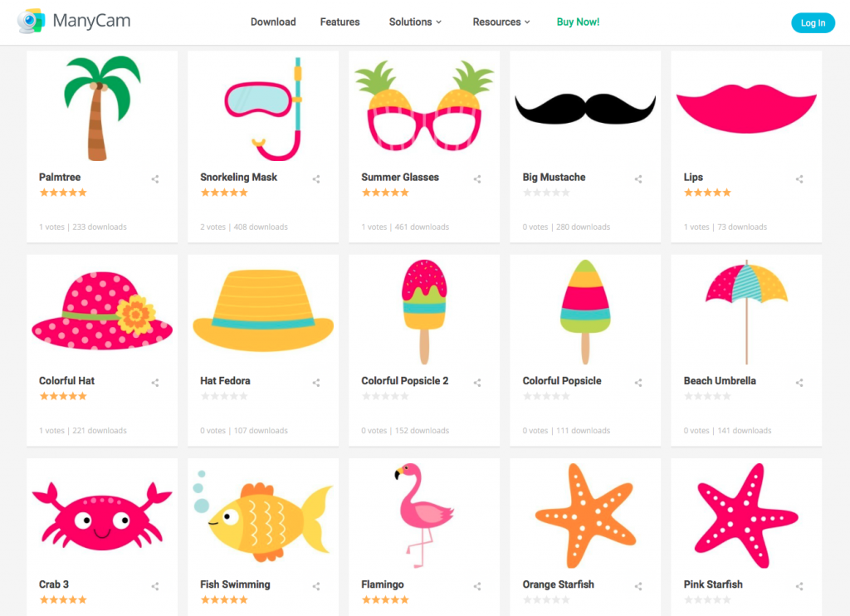Click the Buy Now link
This screenshot has width=850, height=616.
coord(578,22)
